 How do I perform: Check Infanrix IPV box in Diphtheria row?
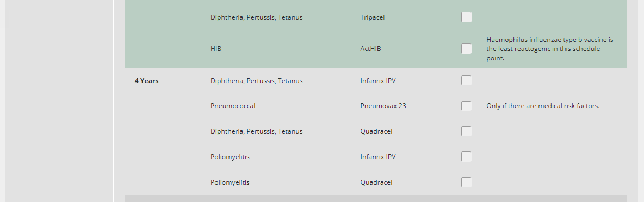466,81
